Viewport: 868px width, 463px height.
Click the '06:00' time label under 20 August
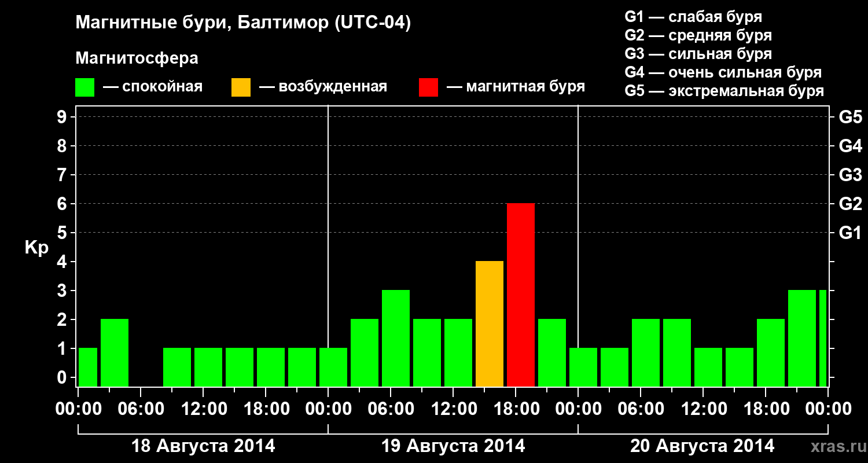click(641, 409)
